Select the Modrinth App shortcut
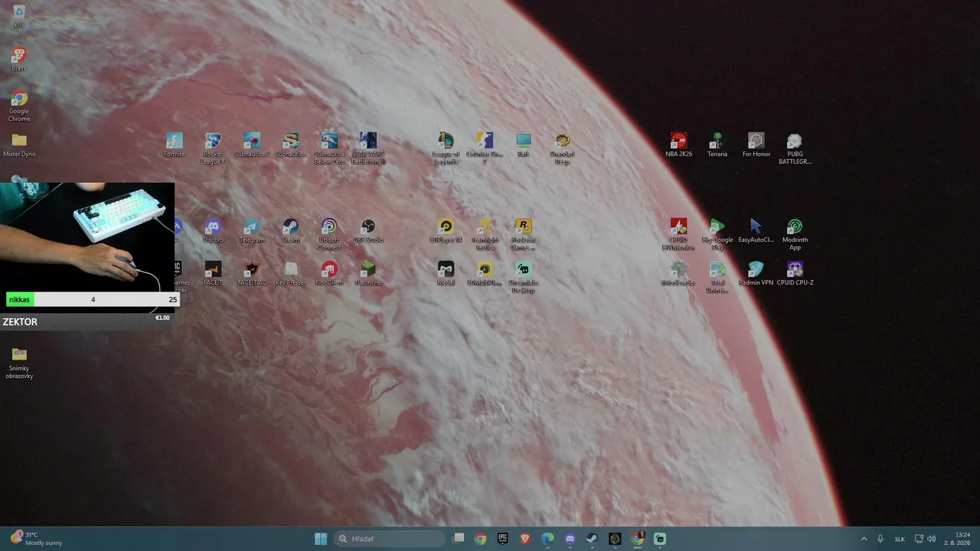 coord(795,234)
